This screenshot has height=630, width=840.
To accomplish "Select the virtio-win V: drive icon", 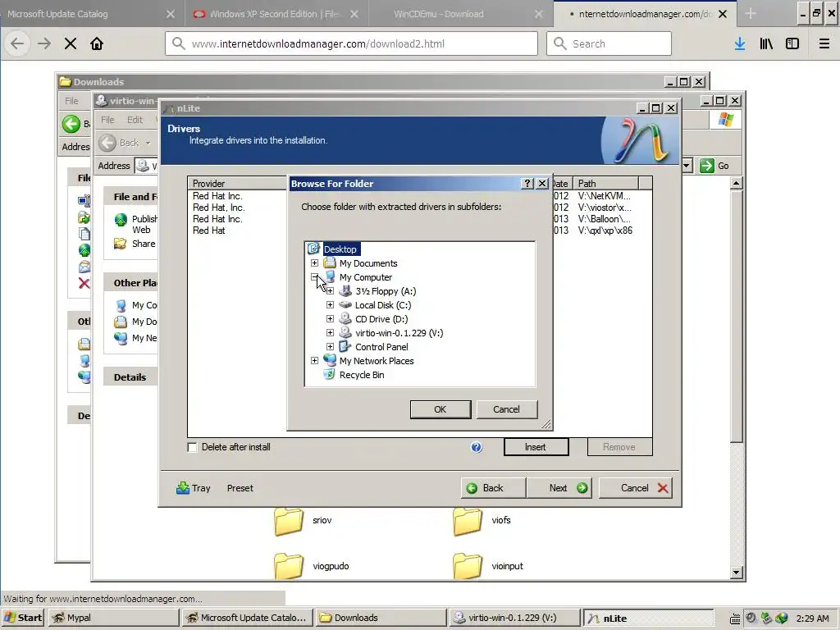I will tap(345, 333).
